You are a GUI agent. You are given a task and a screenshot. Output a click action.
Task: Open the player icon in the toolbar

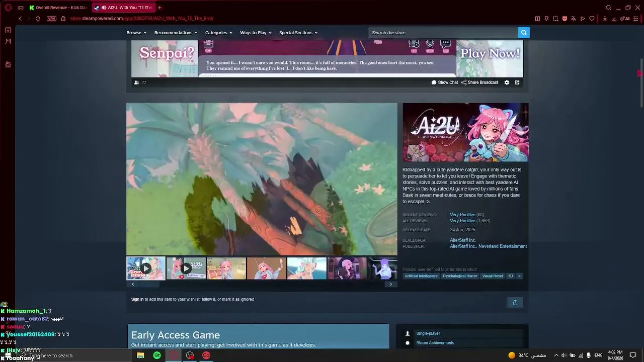point(583,19)
